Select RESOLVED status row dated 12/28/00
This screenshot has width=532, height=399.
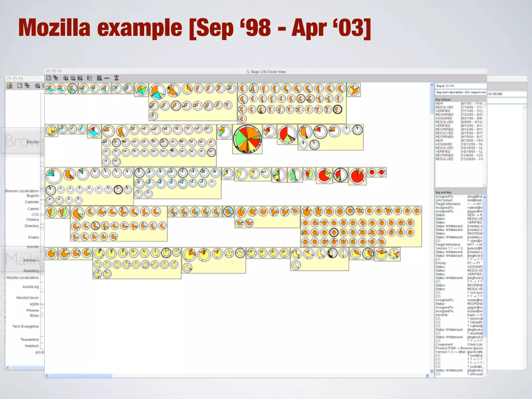pyautogui.click(x=459, y=159)
